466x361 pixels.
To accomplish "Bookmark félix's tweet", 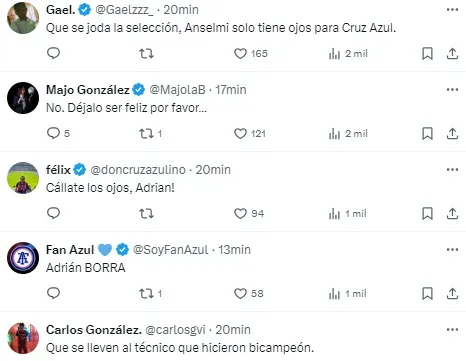I will tap(427, 213).
